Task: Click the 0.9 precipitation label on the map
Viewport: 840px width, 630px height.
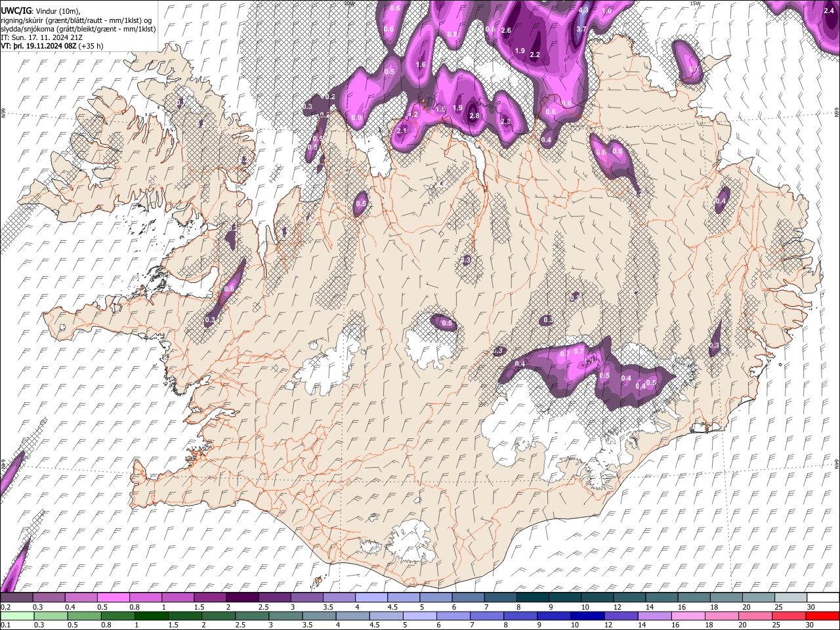Action: click(x=357, y=117)
